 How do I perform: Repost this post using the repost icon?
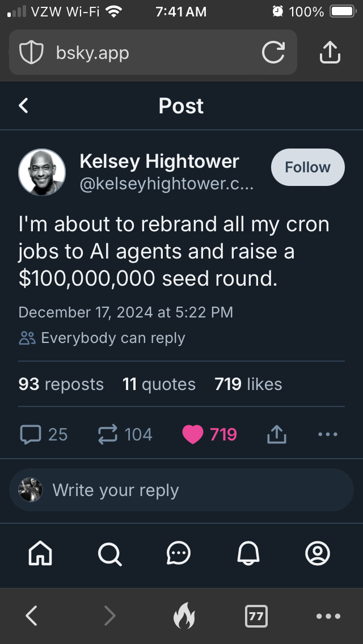pyautogui.click(x=107, y=434)
